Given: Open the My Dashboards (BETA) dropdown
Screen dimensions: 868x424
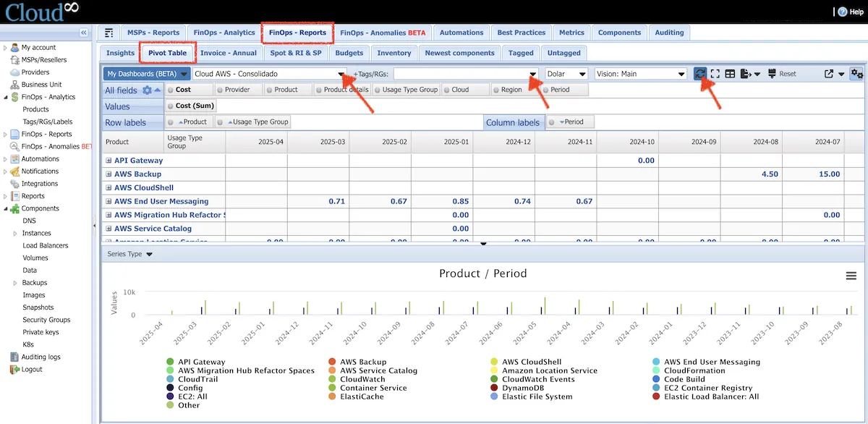Looking at the screenshot, I should pyautogui.click(x=147, y=74).
